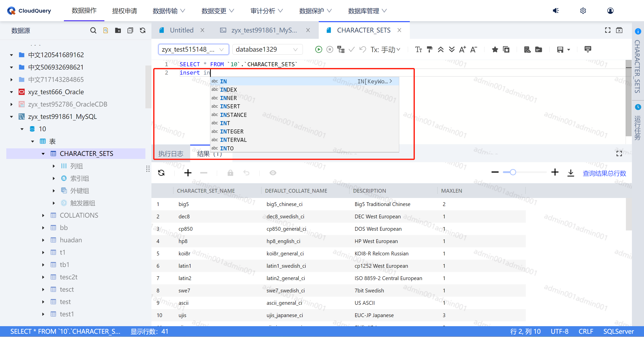Click the format painter brush icon
Image resolution: width=644 pixels, height=337 pixels.
(430, 49)
